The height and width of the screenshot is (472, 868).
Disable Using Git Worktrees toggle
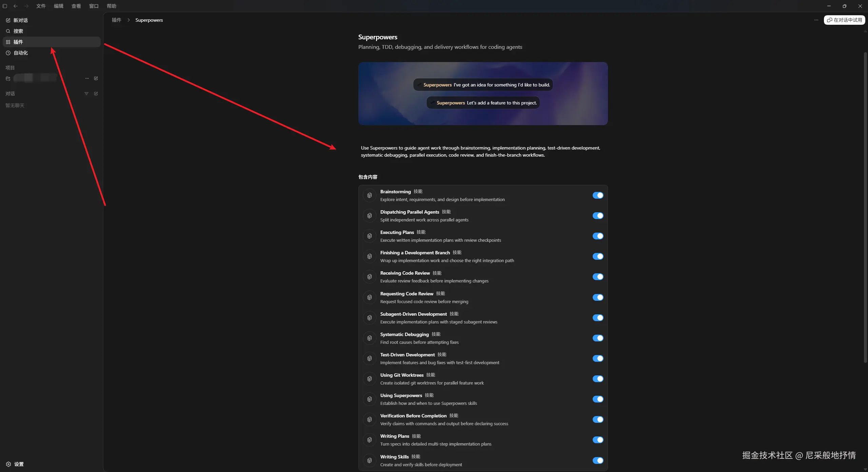click(x=598, y=379)
